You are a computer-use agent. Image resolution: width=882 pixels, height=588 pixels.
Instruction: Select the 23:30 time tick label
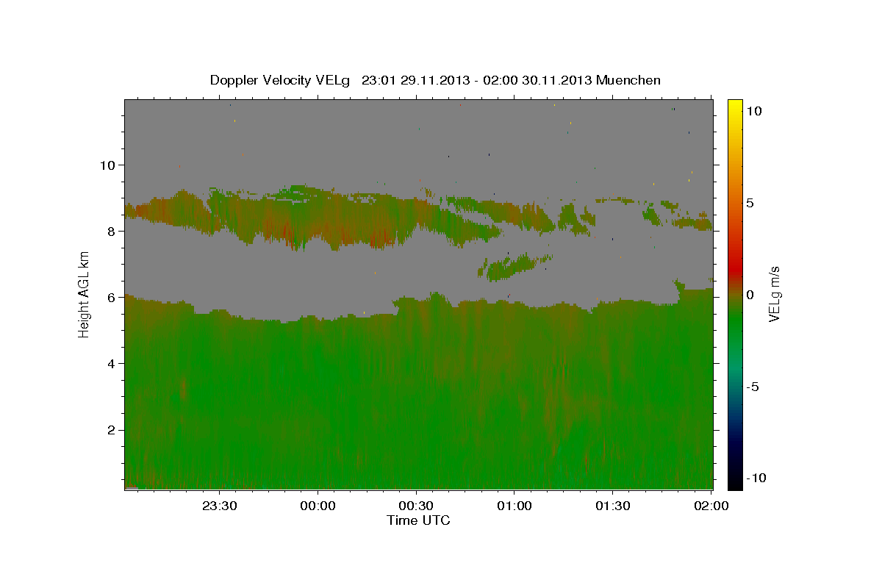(x=220, y=506)
